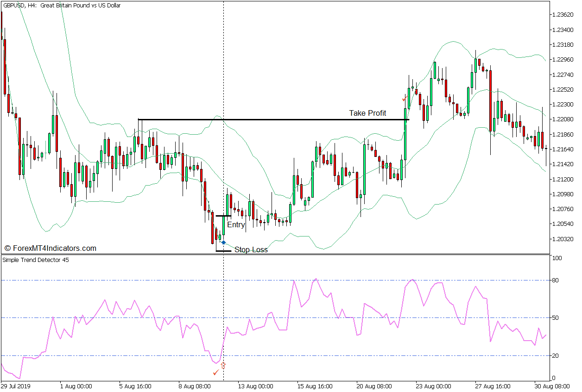Toggle the Entry level marker line
The height and width of the screenshot is (392, 582).
(x=223, y=215)
